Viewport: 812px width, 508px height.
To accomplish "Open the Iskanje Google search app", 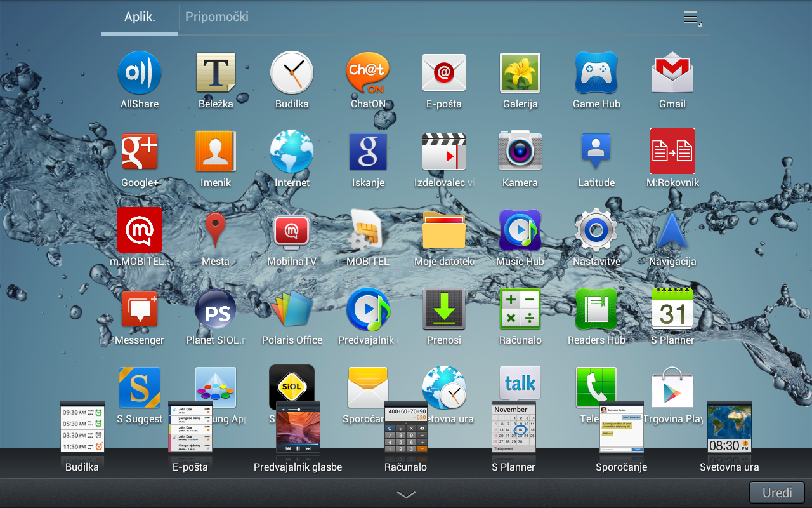I will (x=368, y=152).
